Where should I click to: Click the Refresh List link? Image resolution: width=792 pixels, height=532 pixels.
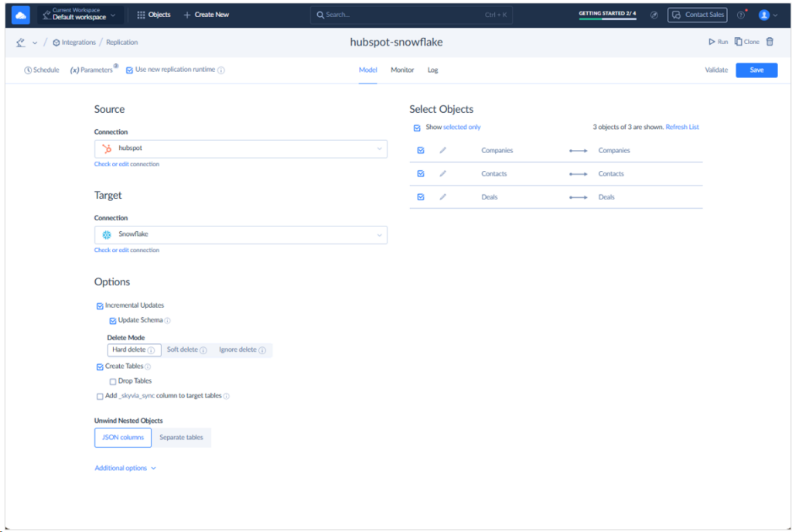[x=682, y=127]
